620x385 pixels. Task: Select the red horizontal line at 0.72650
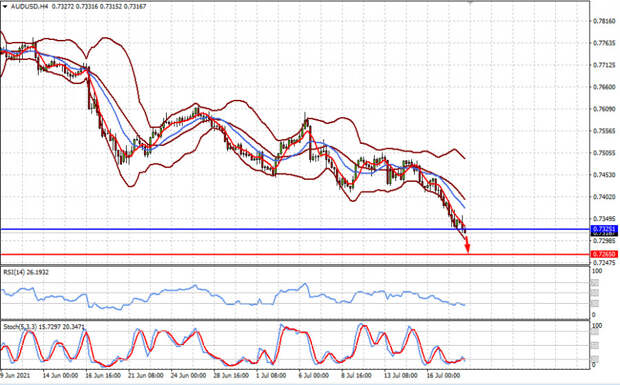click(x=295, y=254)
